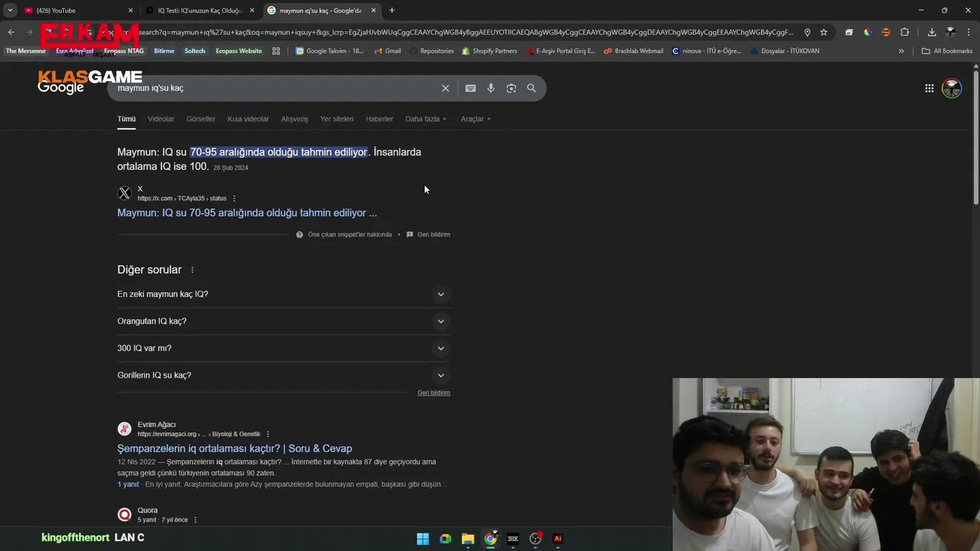Open the three-dot menu next to X result
Viewport: 980px width, 551px height.
234,198
